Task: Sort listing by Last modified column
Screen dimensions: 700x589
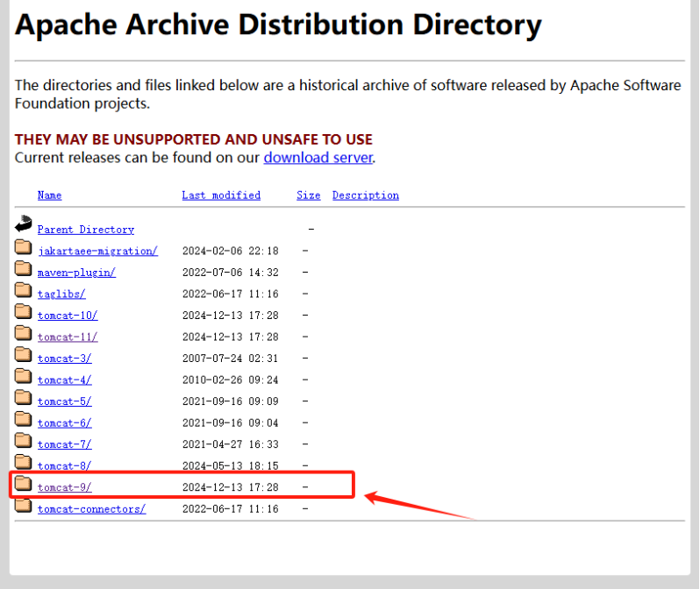Action: coord(221,195)
